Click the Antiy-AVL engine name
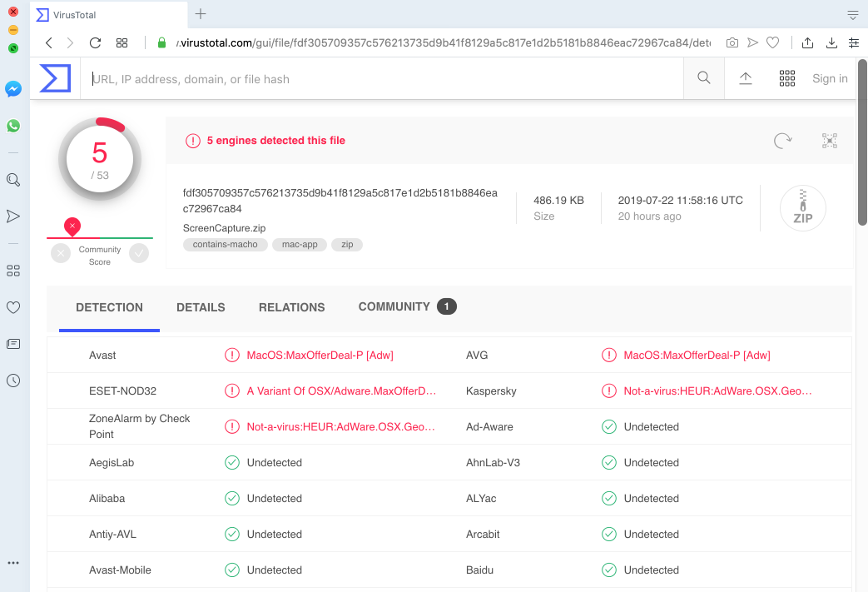The height and width of the screenshot is (592, 868). [112, 535]
